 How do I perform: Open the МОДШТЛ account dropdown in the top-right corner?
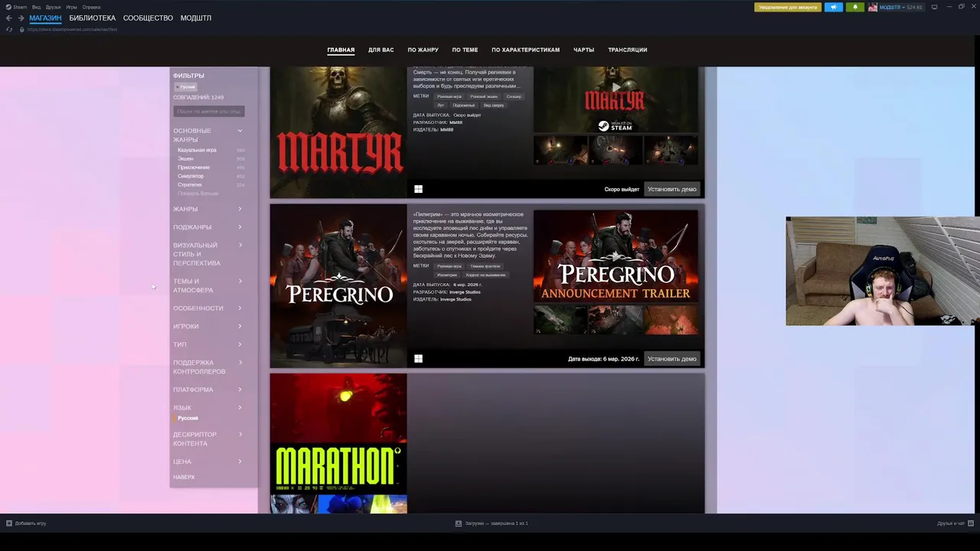892,7
